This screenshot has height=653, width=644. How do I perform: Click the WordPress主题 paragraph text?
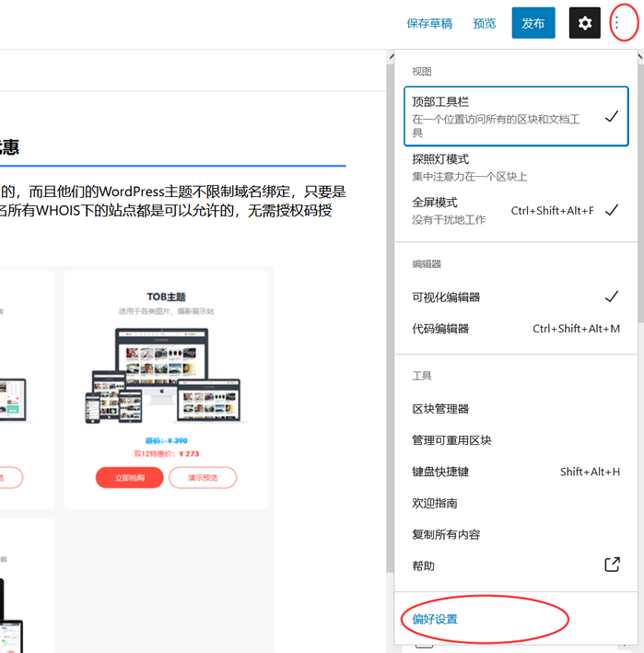click(x=173, y=201)
